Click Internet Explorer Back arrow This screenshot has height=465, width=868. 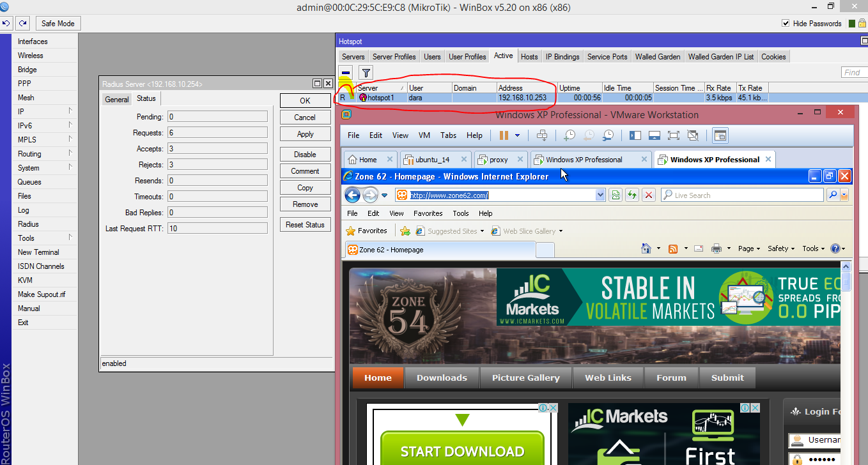coord(352,195)
